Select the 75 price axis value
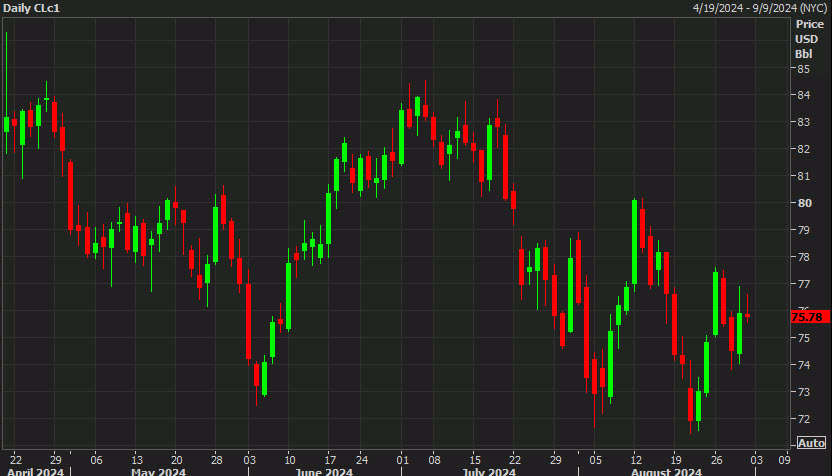Viewport: 832px width, 476px height. point(803,338)
